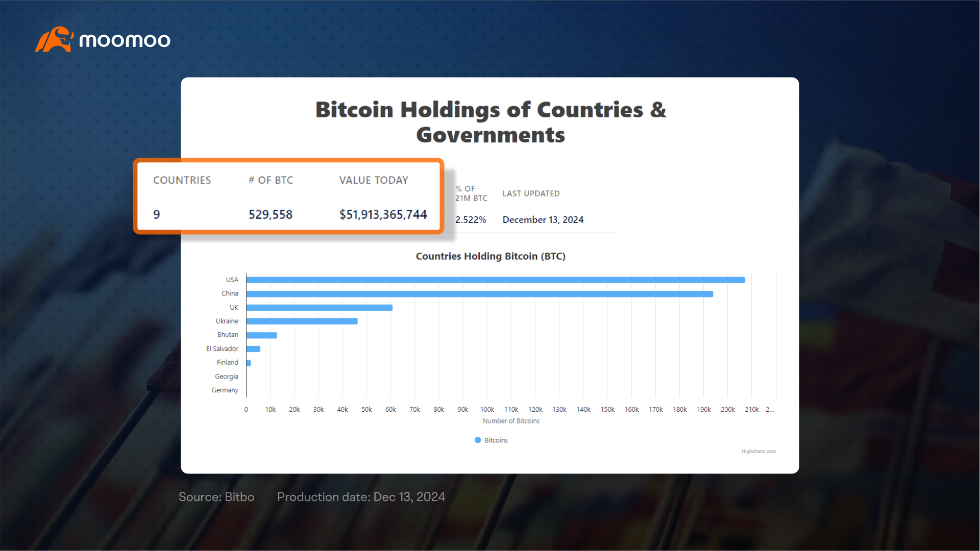Click the Finland bar in the chart
Viewport: 980px width, 551px height.
pos(249,363)
